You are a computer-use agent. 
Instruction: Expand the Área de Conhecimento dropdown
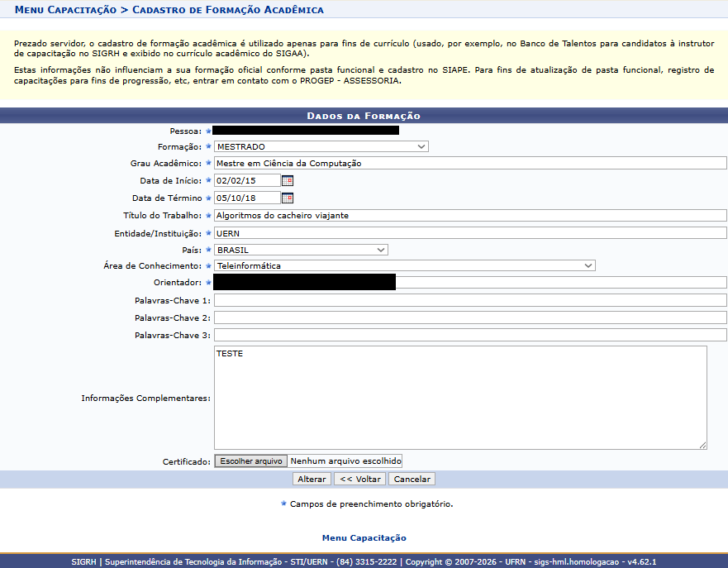pos(404,265)
